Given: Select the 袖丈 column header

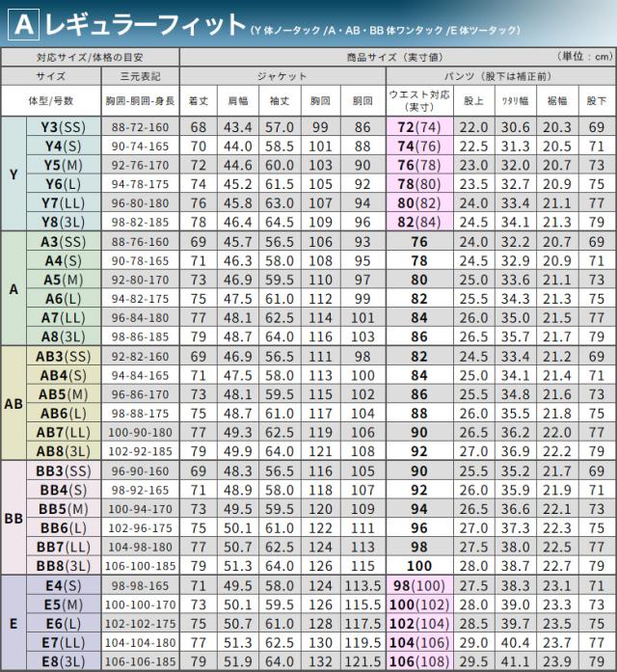Looking at the screenshot, I should pos(280,100).
